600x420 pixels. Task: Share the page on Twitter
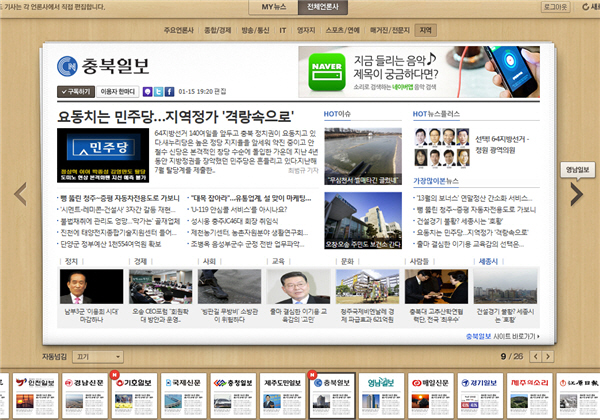[x=158, y=92]
